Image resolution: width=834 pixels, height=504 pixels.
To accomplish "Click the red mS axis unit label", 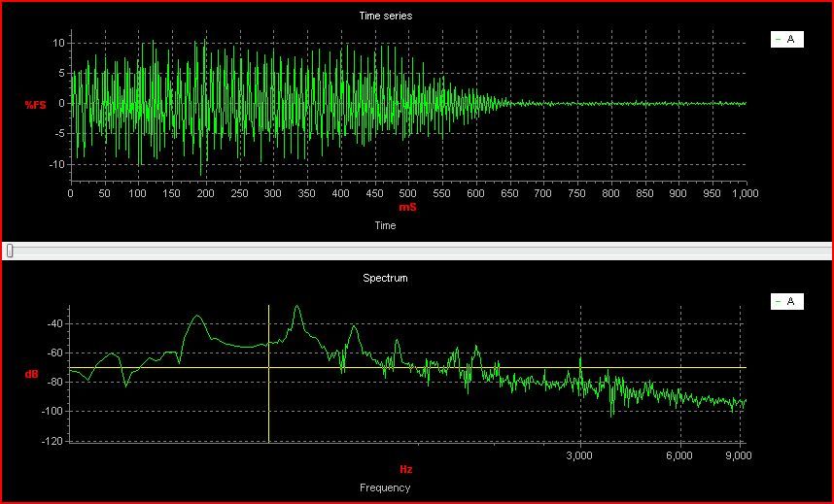I will (407, 208).
